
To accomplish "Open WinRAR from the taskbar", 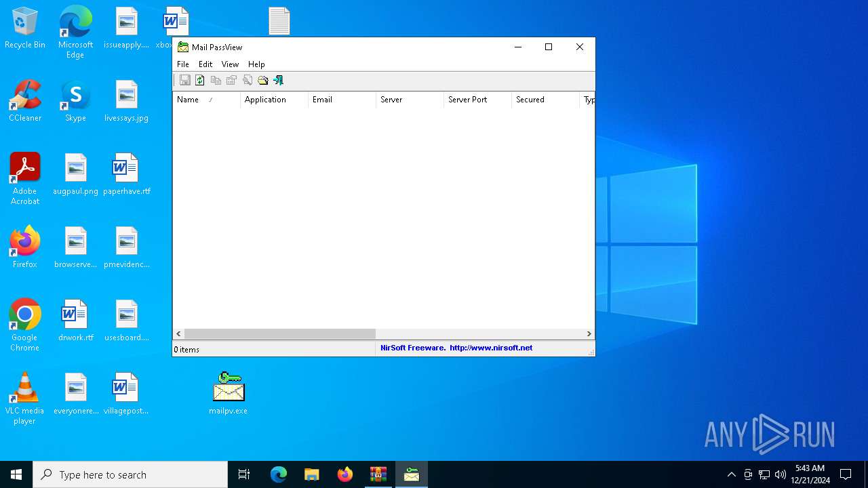I will [x=378, y=474].
